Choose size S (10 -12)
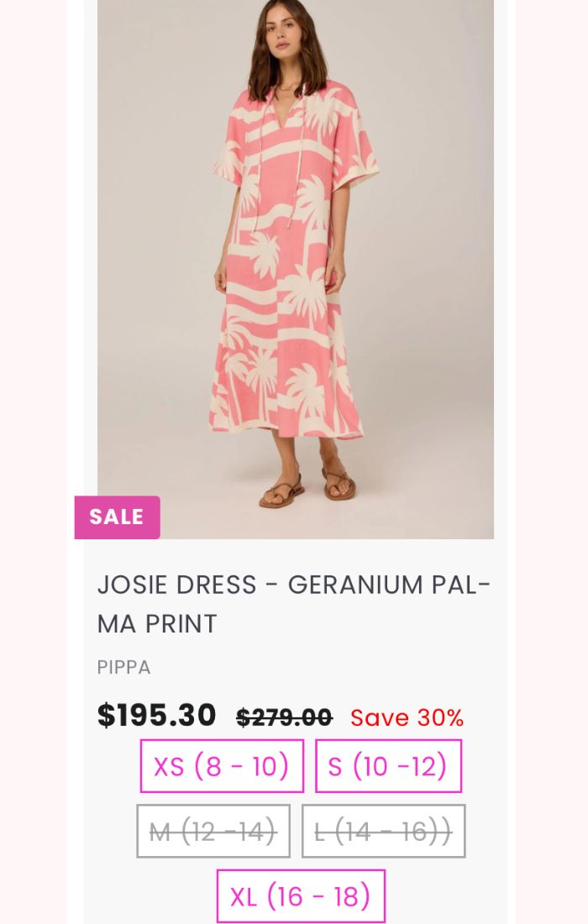588x924 pixels. (388, 766)
